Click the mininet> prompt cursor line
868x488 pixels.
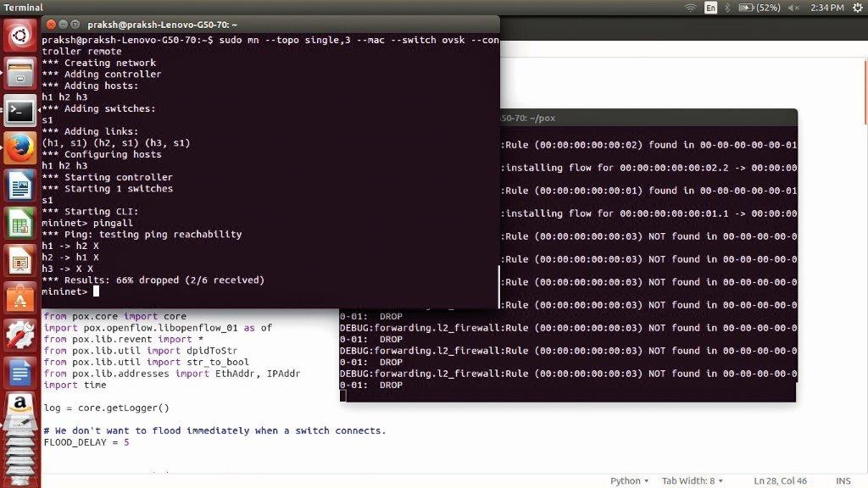[x=71, y=291]
